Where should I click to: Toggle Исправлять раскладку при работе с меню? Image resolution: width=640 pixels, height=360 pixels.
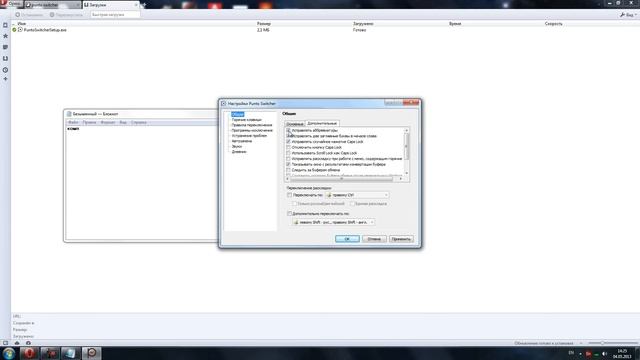289,159
